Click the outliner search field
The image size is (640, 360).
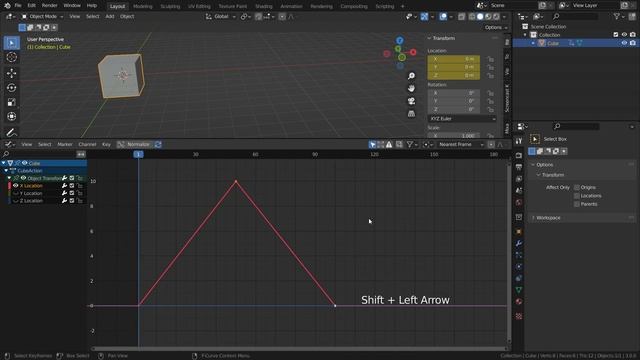pyautogui.click(x=576, y=17)
